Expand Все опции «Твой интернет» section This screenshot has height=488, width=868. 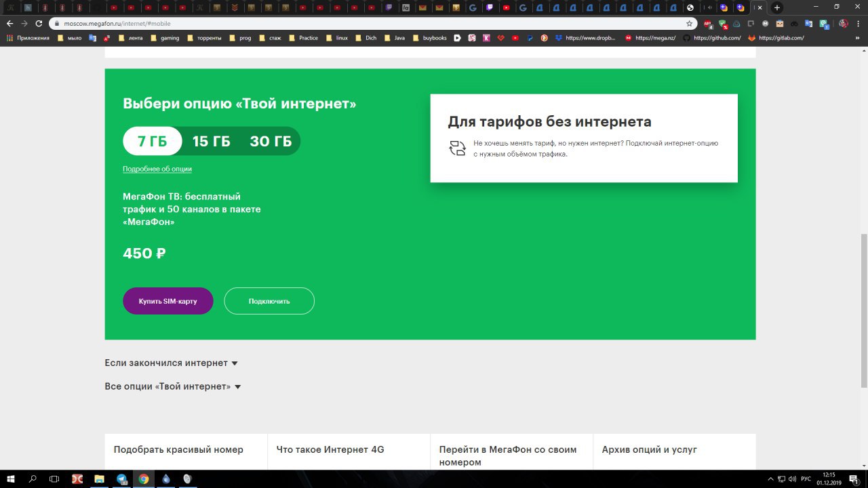[173, 386]
